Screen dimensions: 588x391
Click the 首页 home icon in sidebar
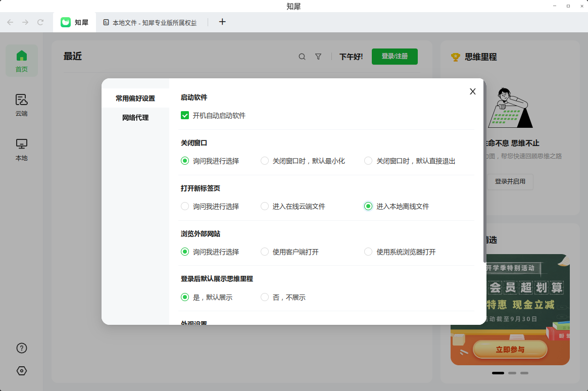[x=22, y=56]
